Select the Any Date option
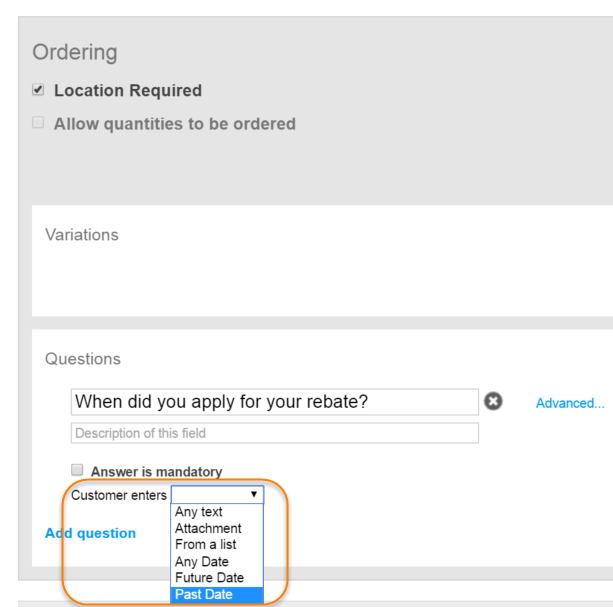This screenshot has height=607, width=613. (201, 561)
